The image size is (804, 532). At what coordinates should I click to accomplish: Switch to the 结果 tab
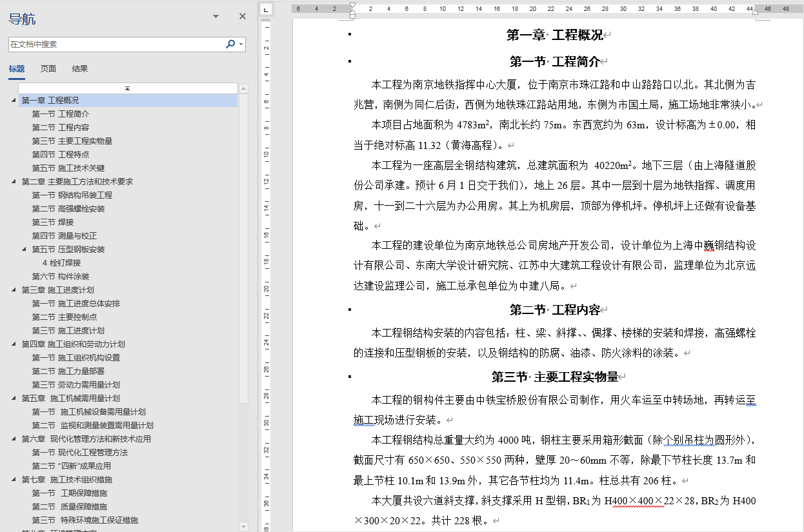coord(79,68)
